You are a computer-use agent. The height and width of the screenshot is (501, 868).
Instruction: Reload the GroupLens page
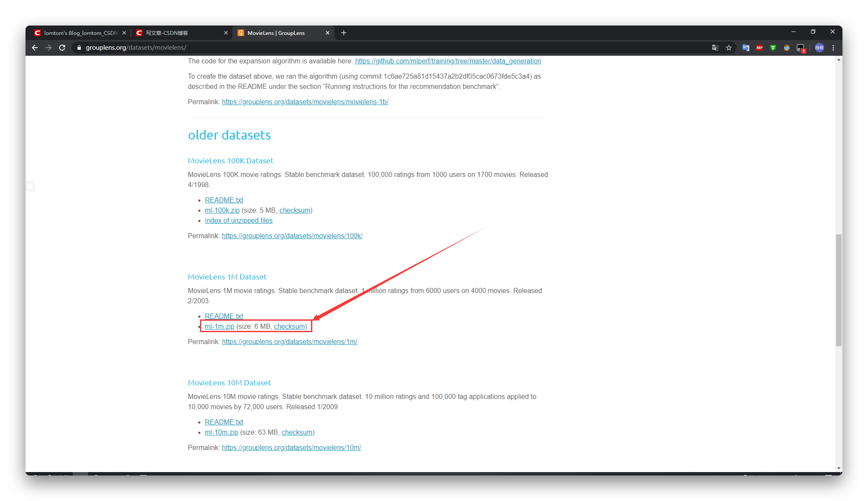tap(62, 48)
